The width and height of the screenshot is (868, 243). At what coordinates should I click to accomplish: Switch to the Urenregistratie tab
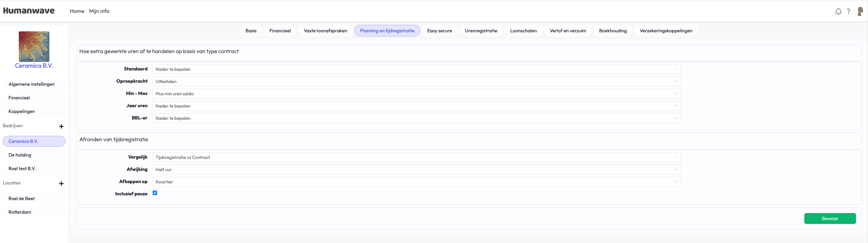click(481, 31)
